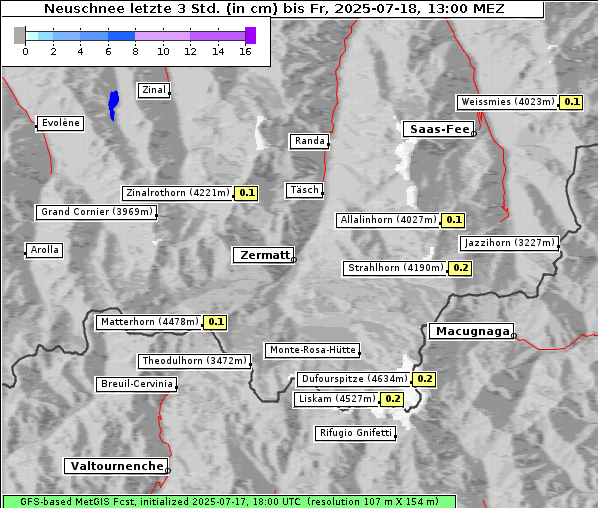Select the Liskam (4527m) label
Screen dimensions: 598x508
[x=337, y=399]
